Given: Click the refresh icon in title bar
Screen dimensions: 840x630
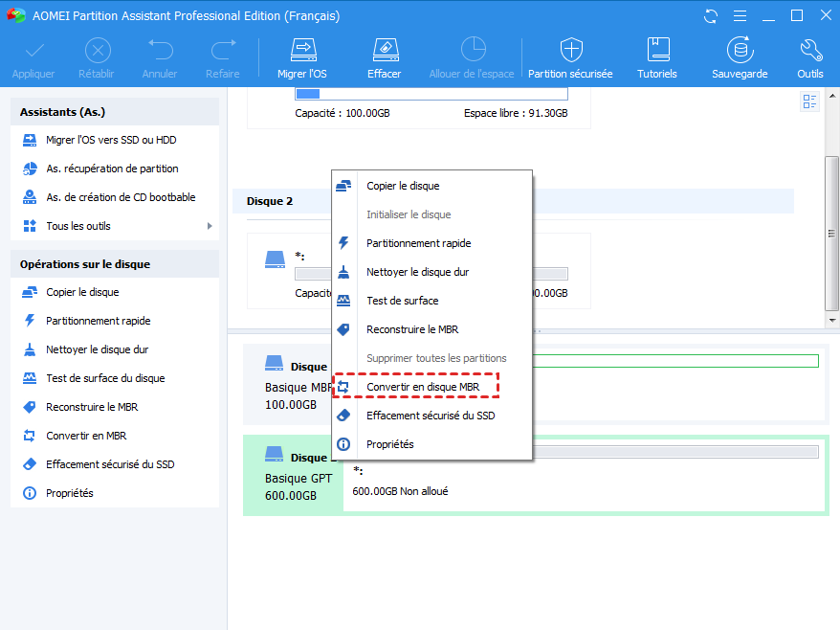Looking at the screenshot, I should click(x=710, y=16).
